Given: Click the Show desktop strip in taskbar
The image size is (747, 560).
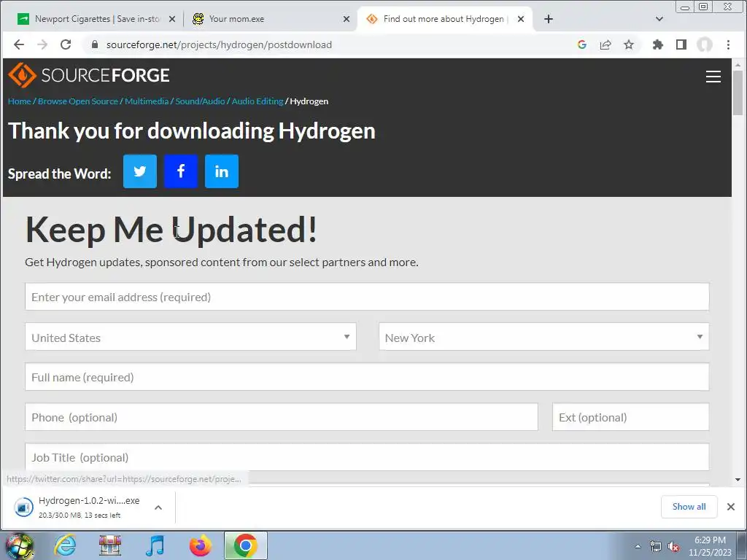Looking at the screenshot, I should [x=742, y=545].
